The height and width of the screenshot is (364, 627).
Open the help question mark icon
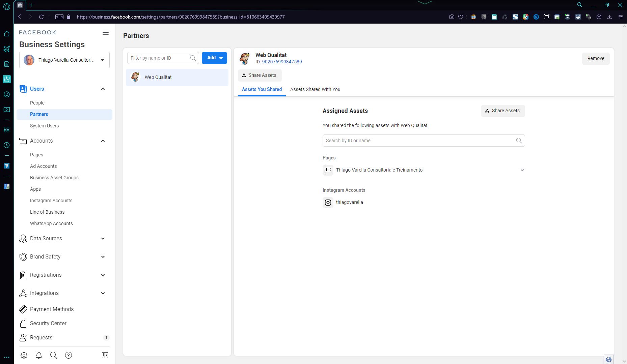coord(69,355)
